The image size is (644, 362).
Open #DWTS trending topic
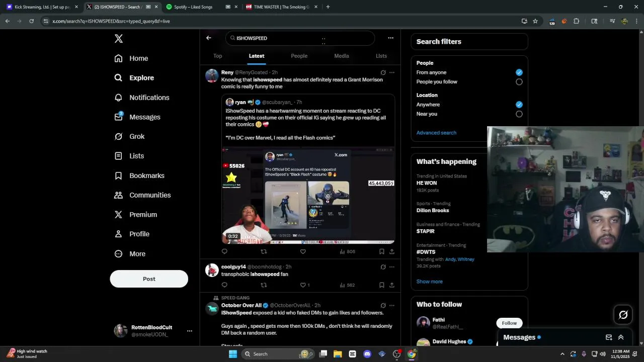tap(426, 252)
